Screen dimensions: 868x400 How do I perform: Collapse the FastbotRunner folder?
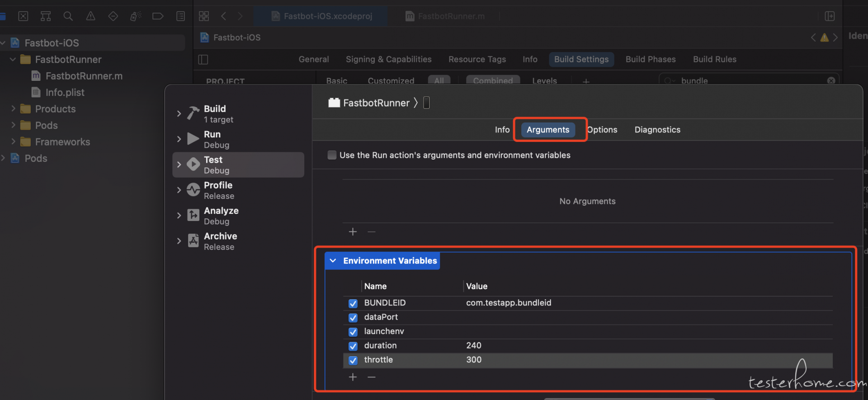13,59
